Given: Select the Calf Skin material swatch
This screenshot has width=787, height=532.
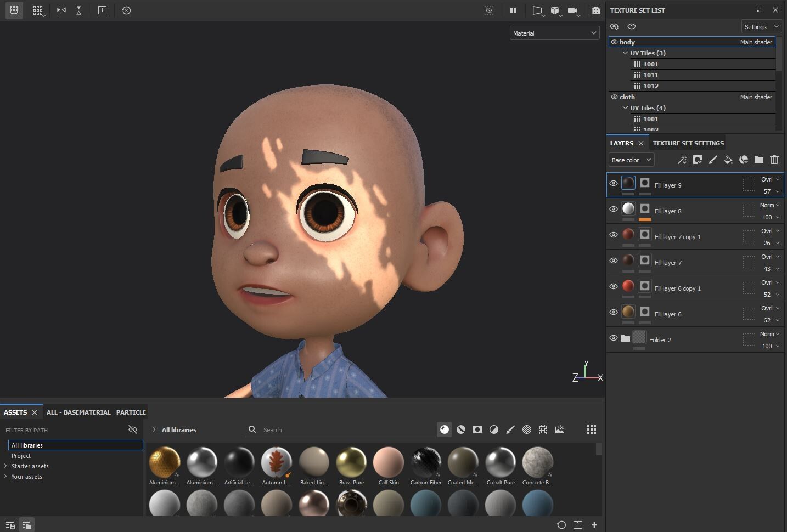Looking at the screenshot, I should point(389,462).
